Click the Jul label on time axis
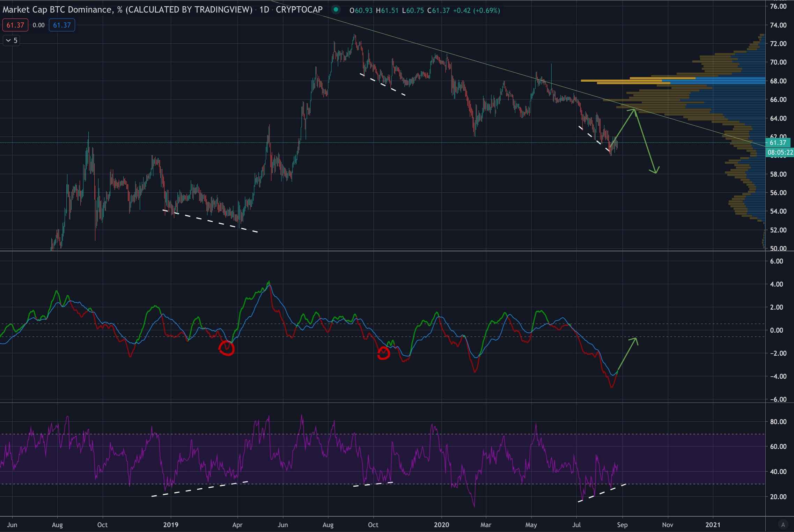This screenshot has width=794, height=532. click(576, 525)
